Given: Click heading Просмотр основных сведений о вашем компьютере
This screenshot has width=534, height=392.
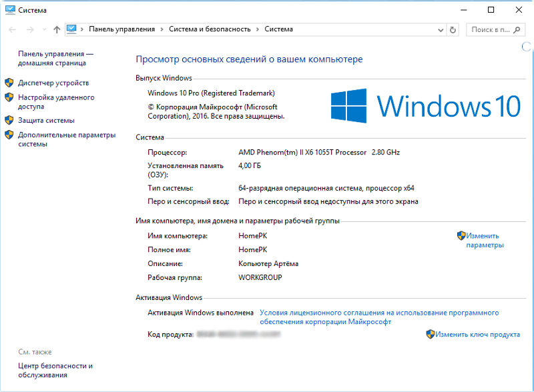Looking at the screenshot, I should pyautogui.click(x=249, y=59).
